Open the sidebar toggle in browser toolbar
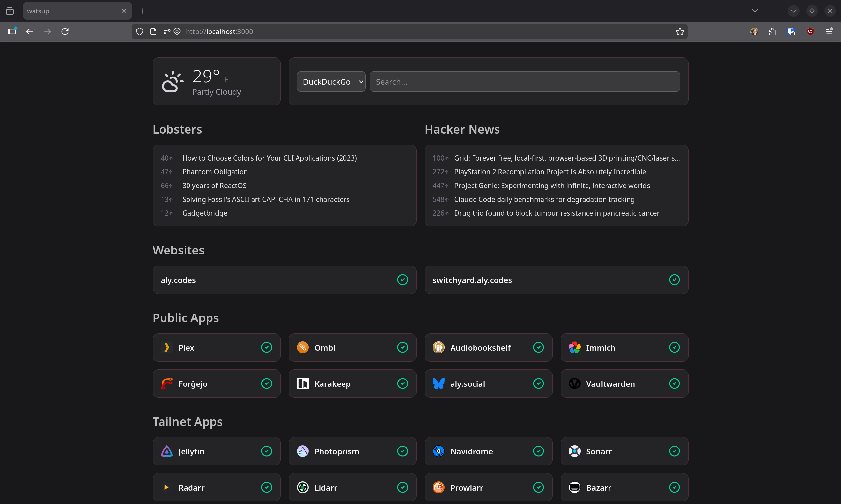Screen dimensions: 841x504 [12, 32]
